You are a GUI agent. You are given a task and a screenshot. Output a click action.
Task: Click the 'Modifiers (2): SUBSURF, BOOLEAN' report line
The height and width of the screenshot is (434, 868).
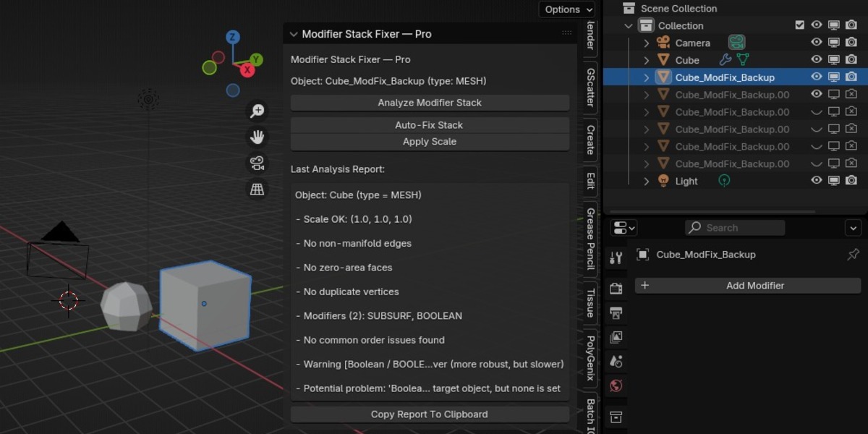[x=379, y=316]
